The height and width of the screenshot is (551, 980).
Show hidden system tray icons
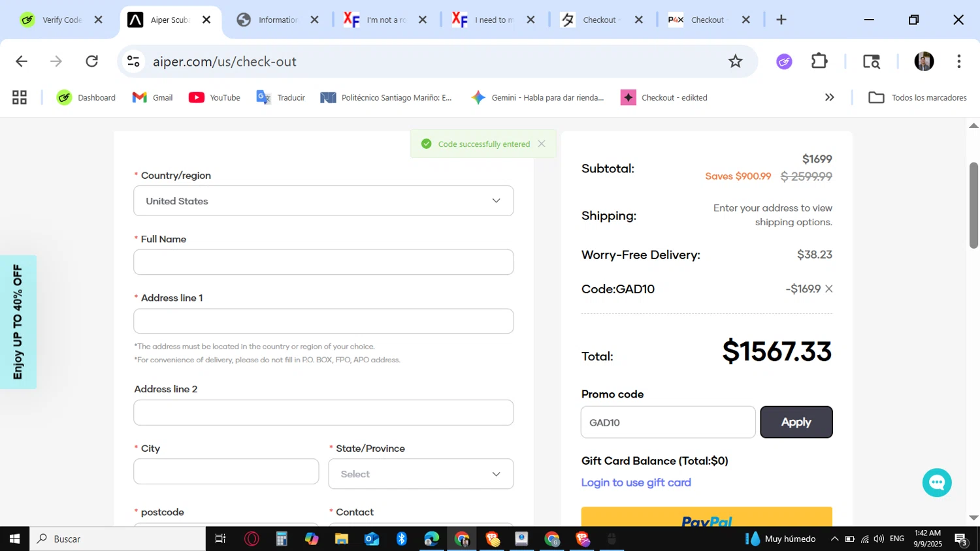tap(834, 539)
